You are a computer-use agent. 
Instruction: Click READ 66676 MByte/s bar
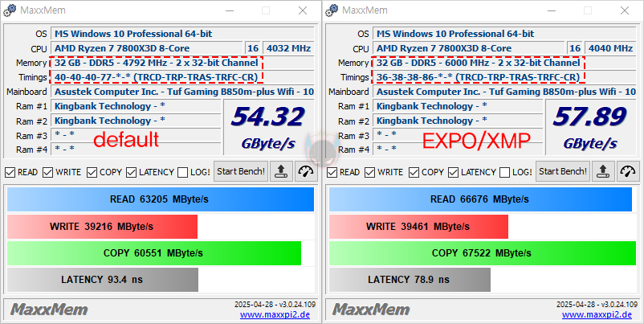(x=480, y=199)
